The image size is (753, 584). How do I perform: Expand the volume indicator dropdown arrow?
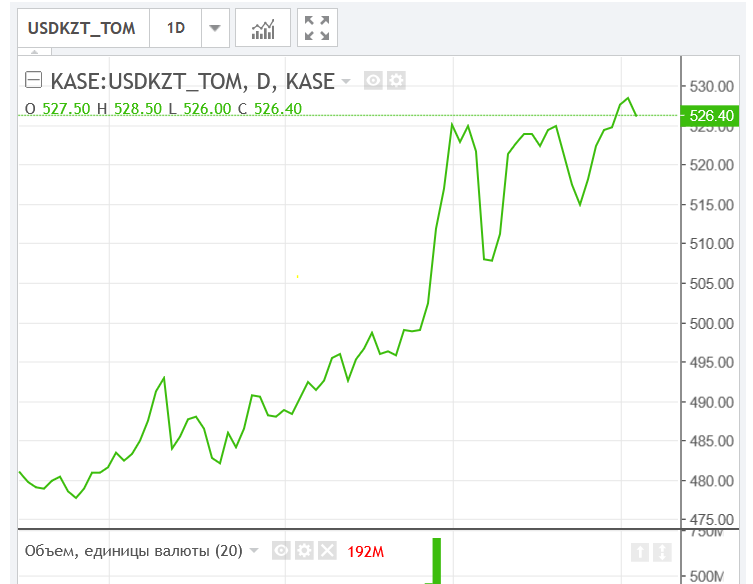[x=254, y=550]
